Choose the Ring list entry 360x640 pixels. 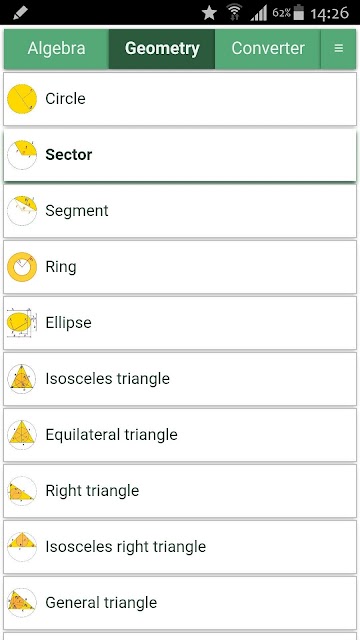click(x=180, y=267)
